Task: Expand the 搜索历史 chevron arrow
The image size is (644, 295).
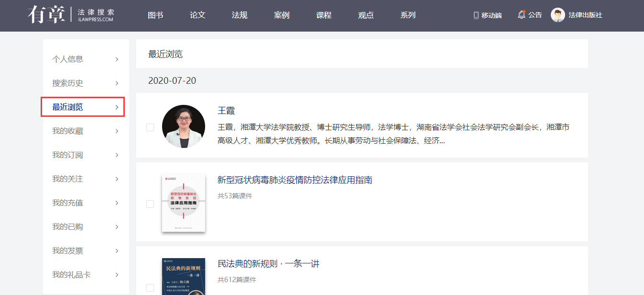Action: 117,83
